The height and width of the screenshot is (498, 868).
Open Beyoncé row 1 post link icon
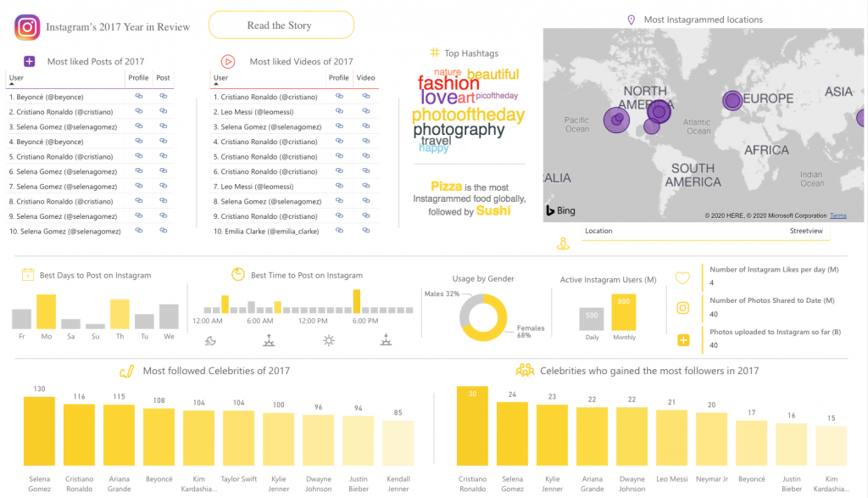point(164,97)
